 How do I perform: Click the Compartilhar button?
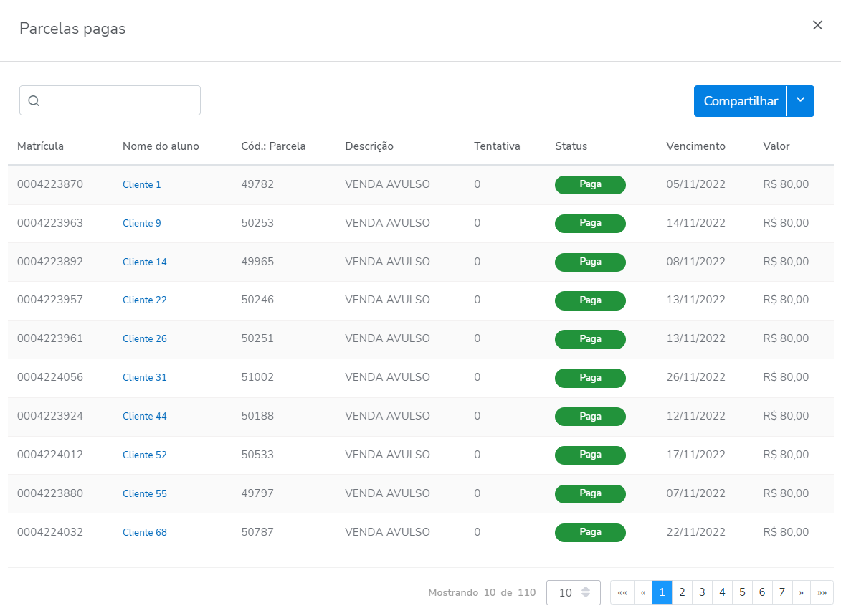[x=740, y=101]
